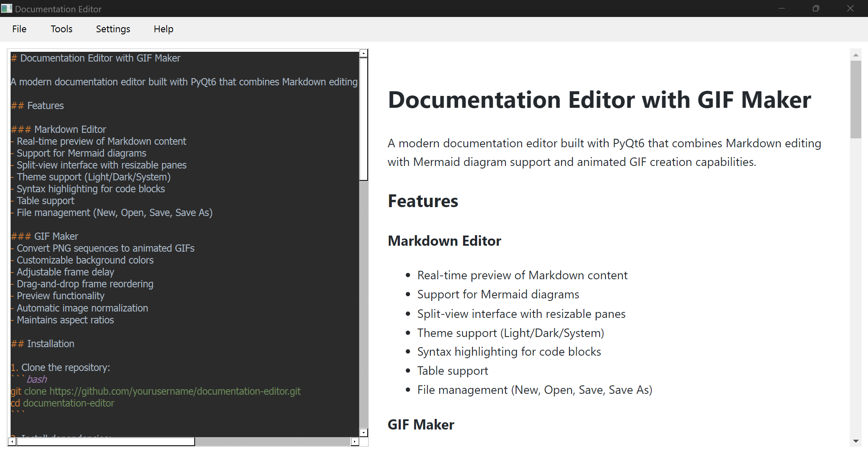This screenshot has width=868, height=452.
Task: Click the editor horizontal scrollbar thumb
Action: [x=106, y=442]
